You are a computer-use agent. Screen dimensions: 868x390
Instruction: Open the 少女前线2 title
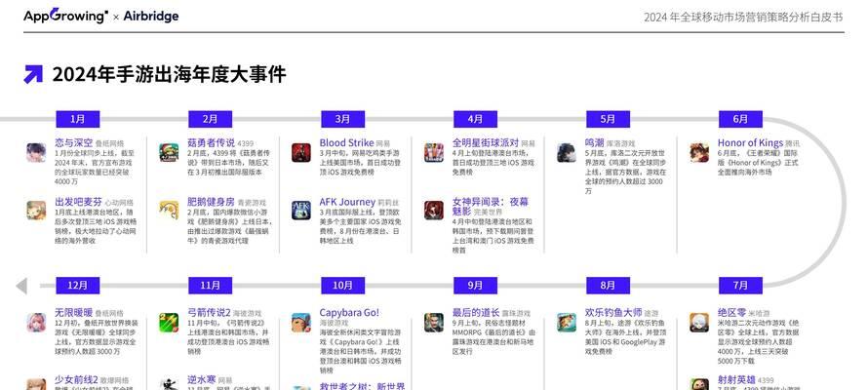(76, 379)
